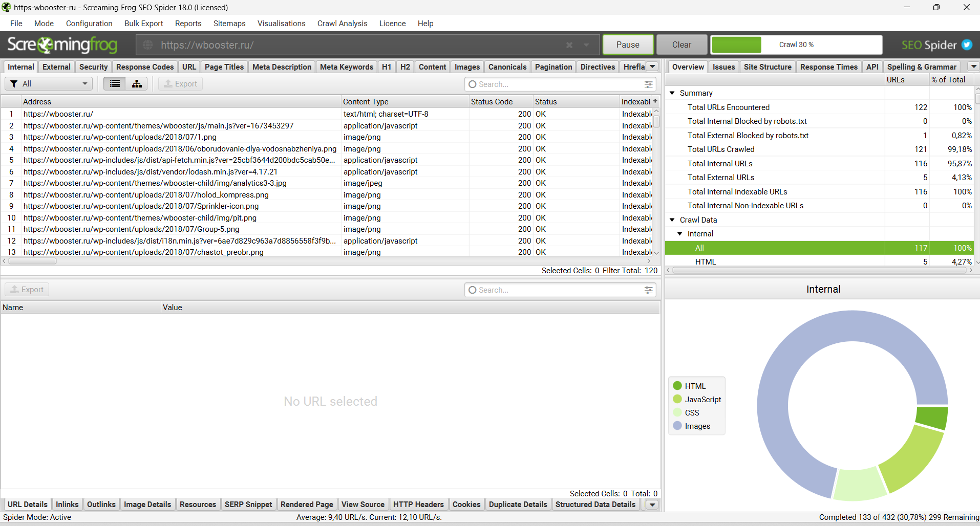Open the Configuration menu

click(x=89, y=24)
